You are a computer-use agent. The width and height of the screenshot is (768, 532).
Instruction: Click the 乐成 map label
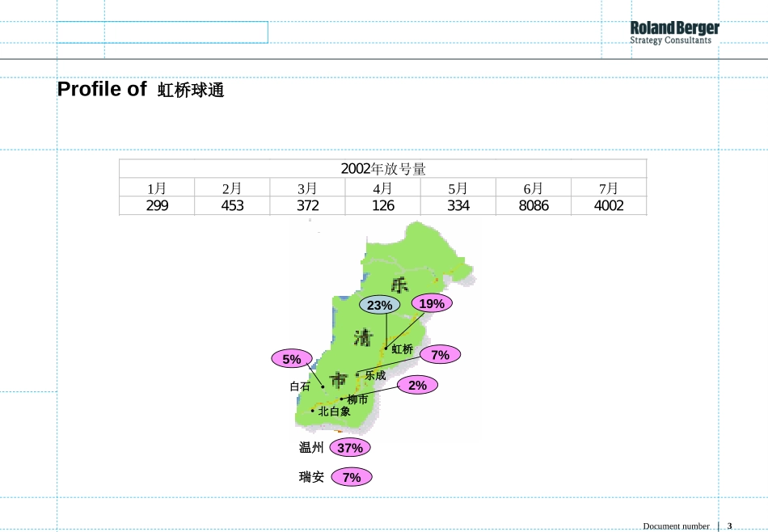click(x=375, y=375)
